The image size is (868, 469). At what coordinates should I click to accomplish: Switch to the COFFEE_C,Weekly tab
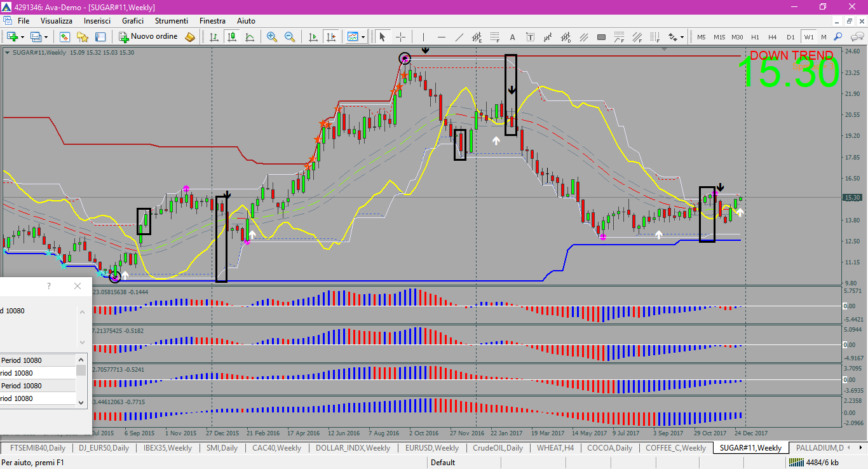(675, 448)
